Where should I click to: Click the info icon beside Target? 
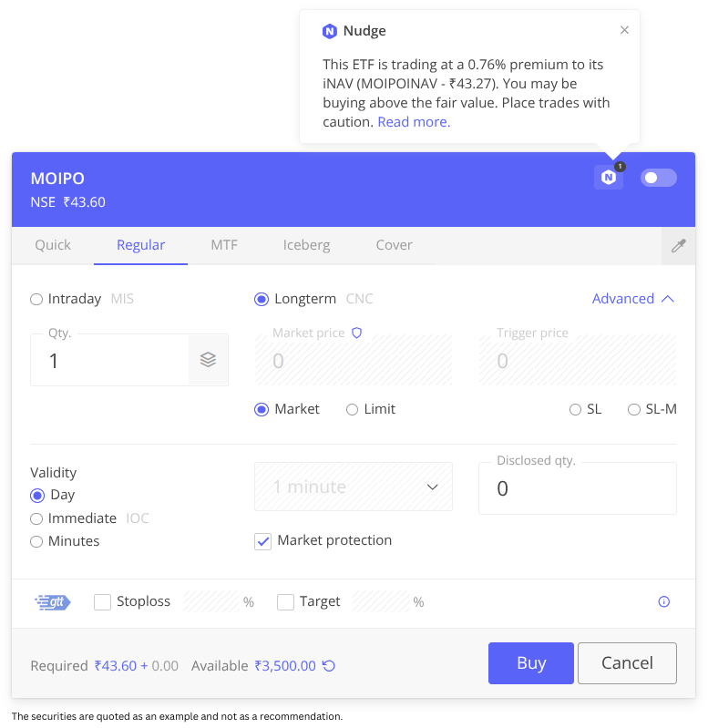[663, 602]
